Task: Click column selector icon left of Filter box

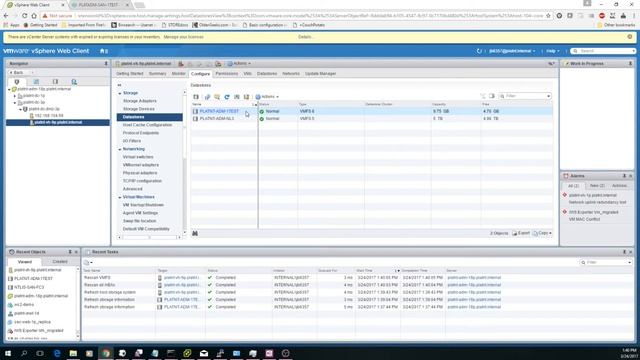Action: pos(492,96)
